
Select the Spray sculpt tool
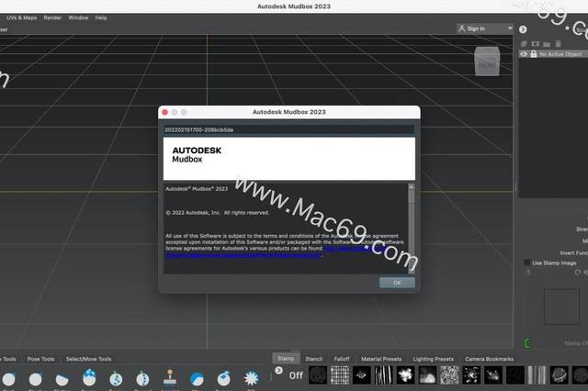tap(116, 379)
